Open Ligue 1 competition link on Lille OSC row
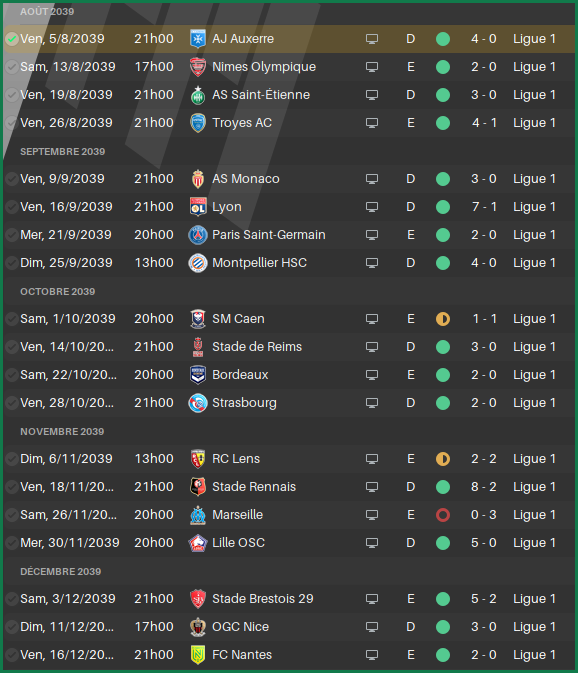The image size is (578, 673). (x=534, y=543)
